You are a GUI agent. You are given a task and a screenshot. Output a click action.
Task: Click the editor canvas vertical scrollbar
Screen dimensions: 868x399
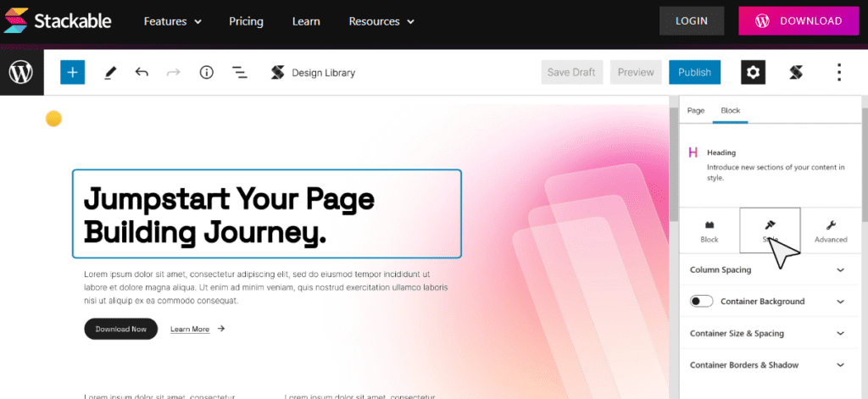pos(674,166)
